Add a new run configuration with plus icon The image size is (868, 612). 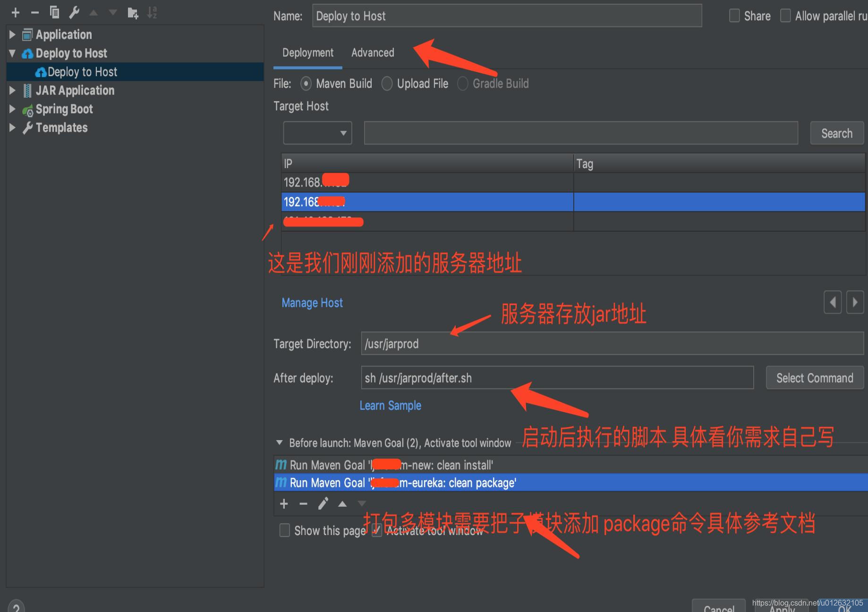coord(16,13)
